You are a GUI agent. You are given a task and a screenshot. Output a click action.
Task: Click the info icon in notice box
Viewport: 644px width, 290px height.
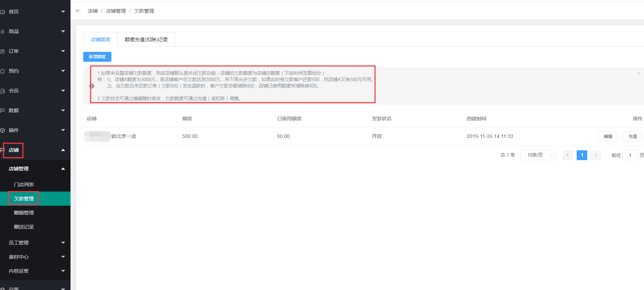point(92,86)
